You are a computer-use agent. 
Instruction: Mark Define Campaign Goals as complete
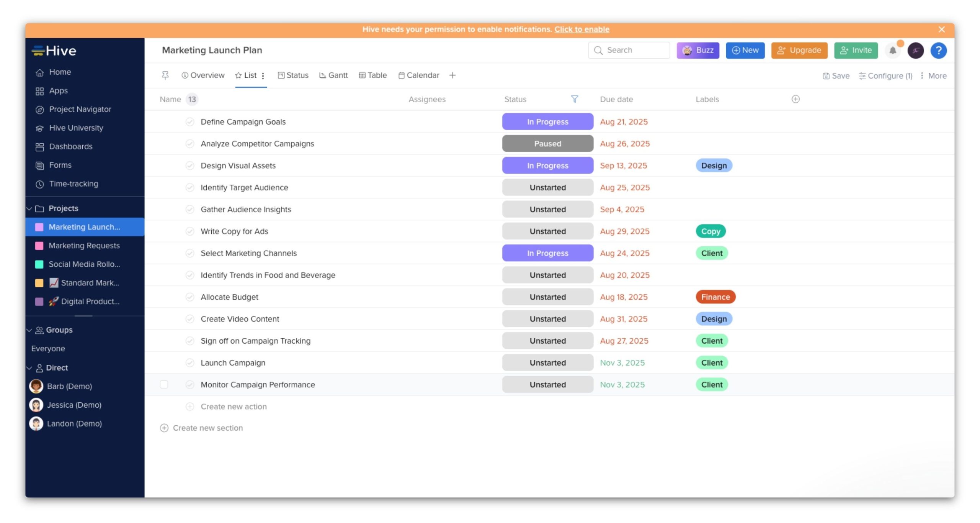pos(190,122)
